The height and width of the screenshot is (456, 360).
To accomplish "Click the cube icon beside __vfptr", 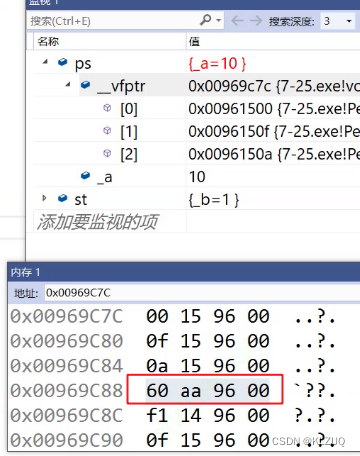I will pos(86,85).
